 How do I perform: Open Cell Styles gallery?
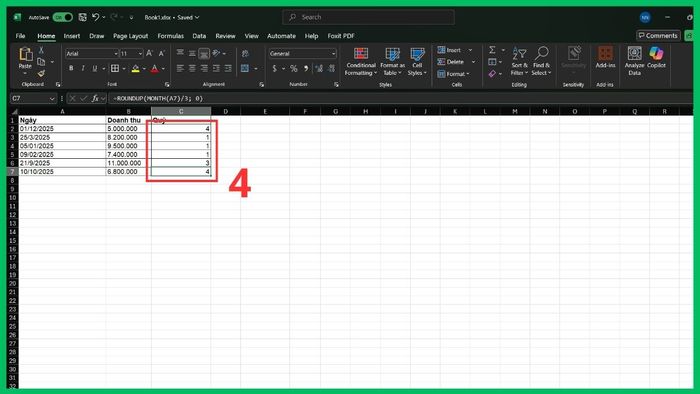click(x=417, y=62)
